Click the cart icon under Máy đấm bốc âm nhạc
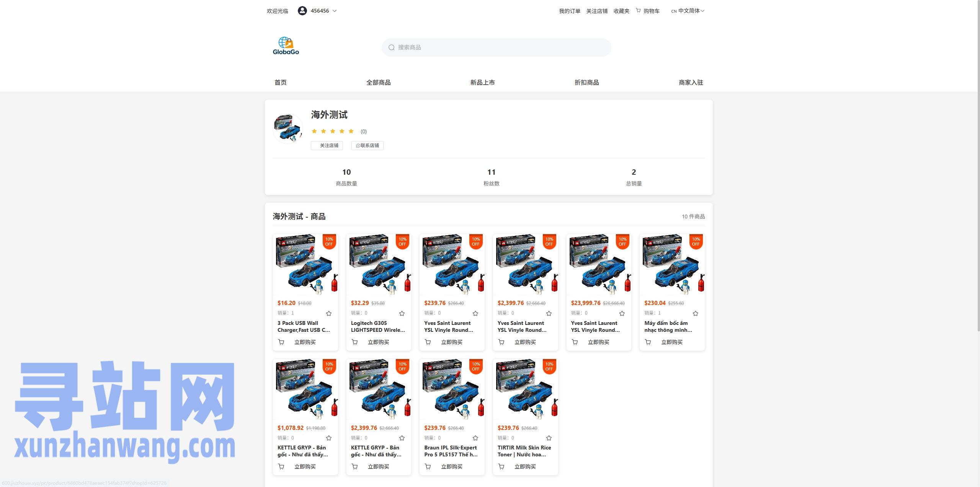 648,342
